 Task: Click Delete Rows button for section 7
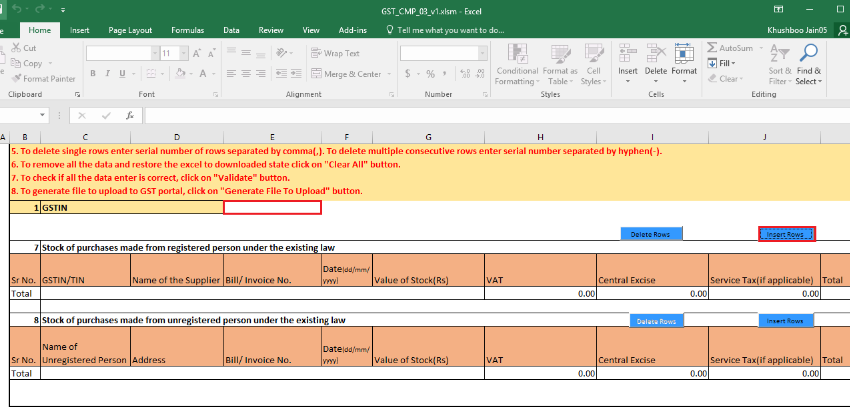(x=651, y=234)
